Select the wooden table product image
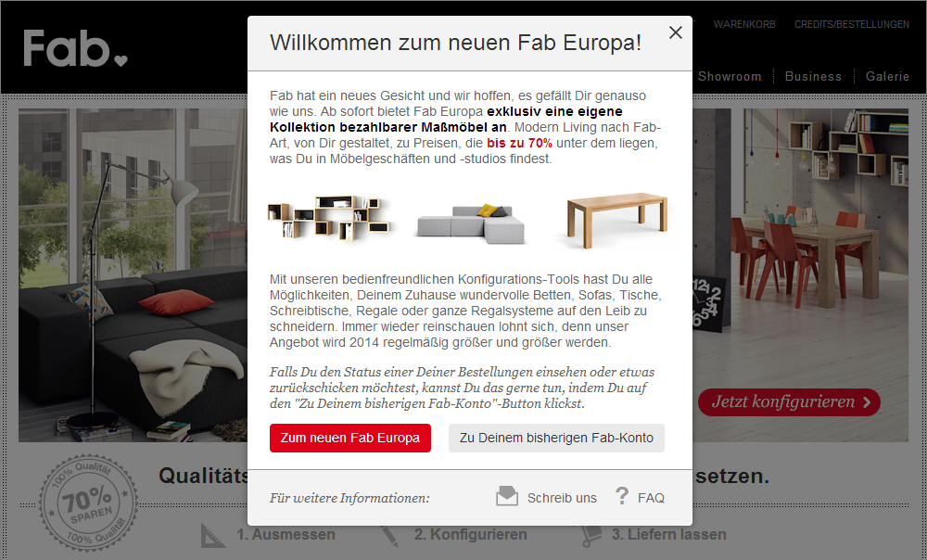Screen dimensions: 927x560 click(616, 220)
